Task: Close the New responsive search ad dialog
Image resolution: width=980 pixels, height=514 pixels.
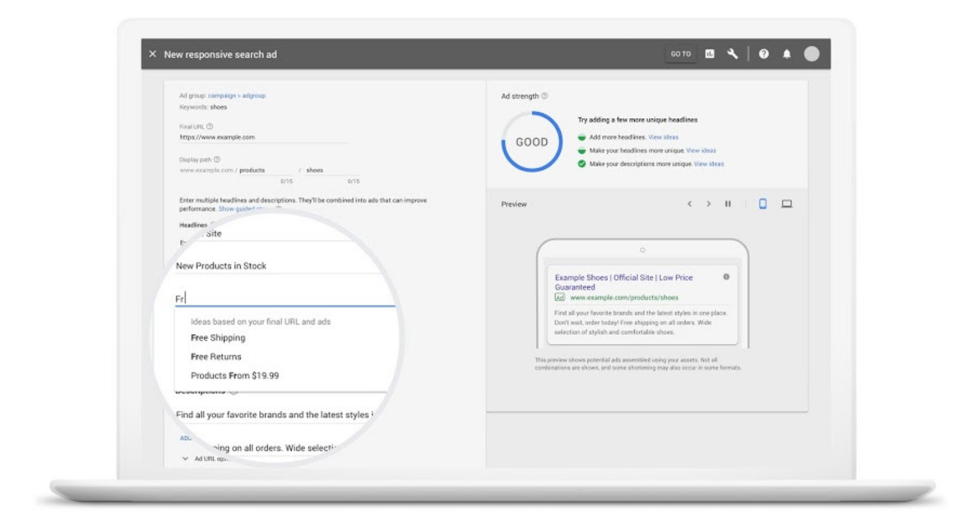Action: [x=153, y=54]
